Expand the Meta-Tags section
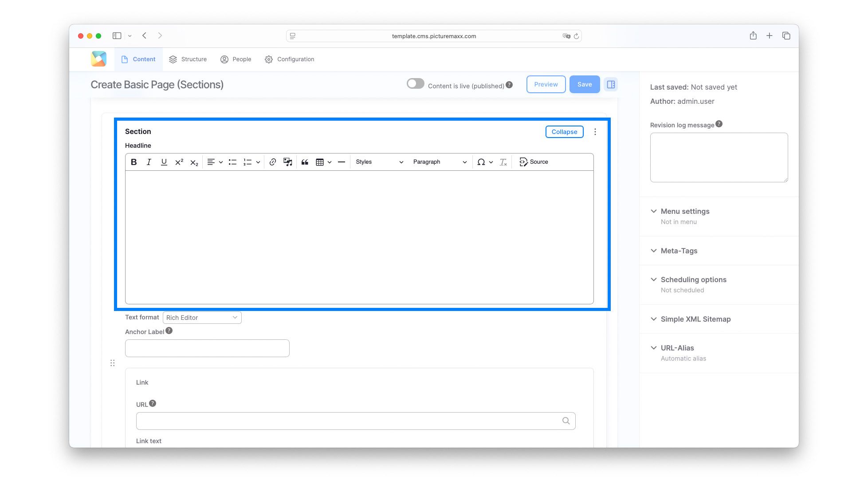 (x=678, y=251)
